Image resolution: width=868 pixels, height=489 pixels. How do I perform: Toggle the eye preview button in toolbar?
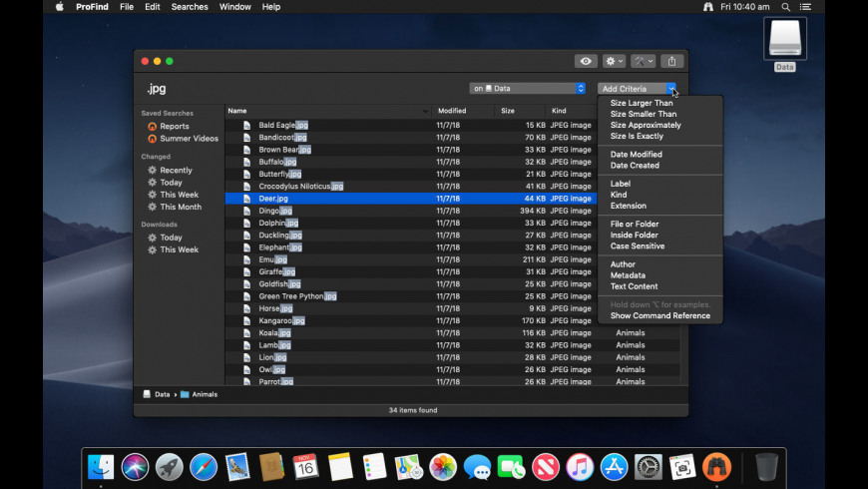[x=586, y=61]
